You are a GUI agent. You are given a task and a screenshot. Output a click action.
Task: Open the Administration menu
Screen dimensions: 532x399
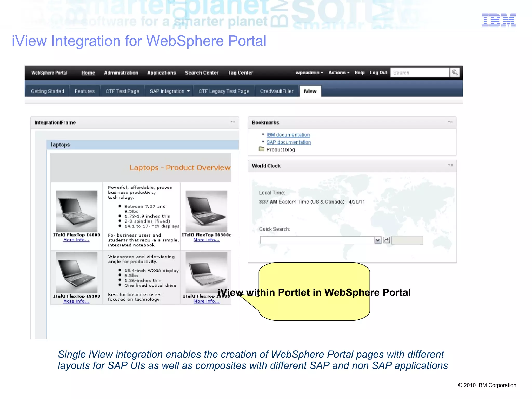click(121, 73)
